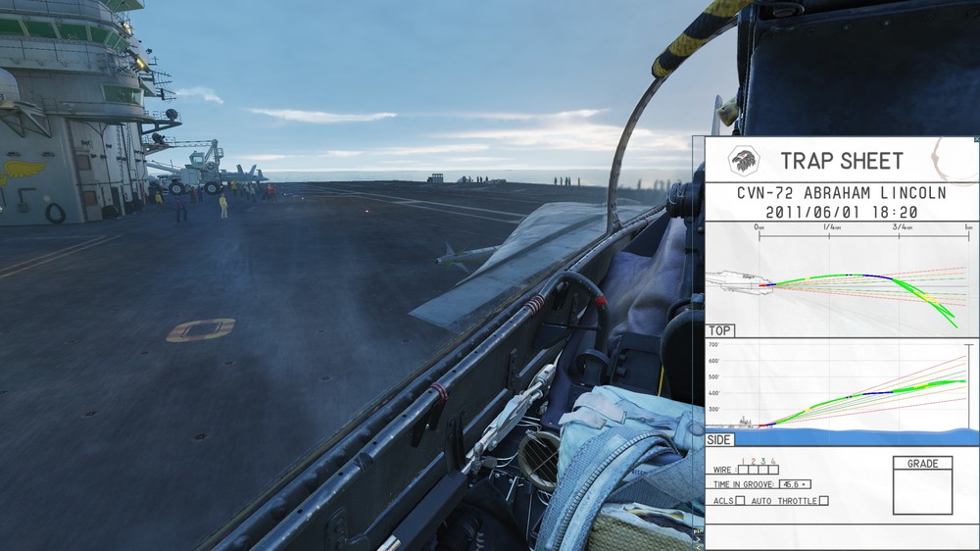Tick the wire 1 box
The image size is (980, 551).
(743, 470)
